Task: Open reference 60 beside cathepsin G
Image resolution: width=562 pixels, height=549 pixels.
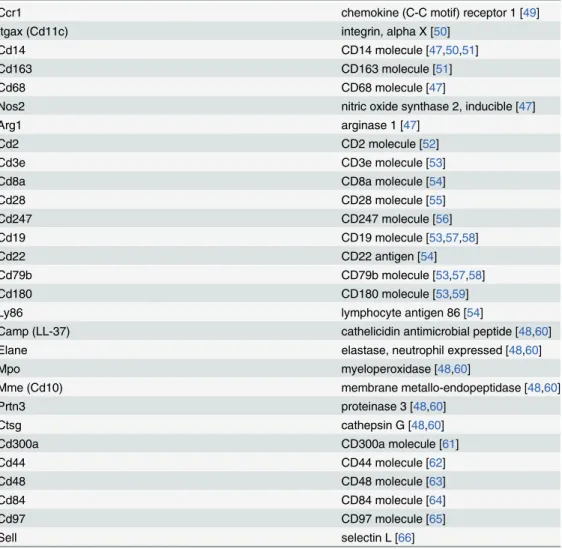Action: pyautogui.click(x=434, y=425)
